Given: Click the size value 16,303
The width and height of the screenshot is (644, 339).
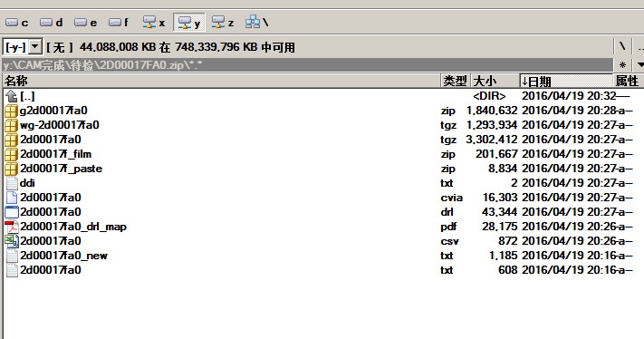Looking at the screenshot, I should [500, 198].
